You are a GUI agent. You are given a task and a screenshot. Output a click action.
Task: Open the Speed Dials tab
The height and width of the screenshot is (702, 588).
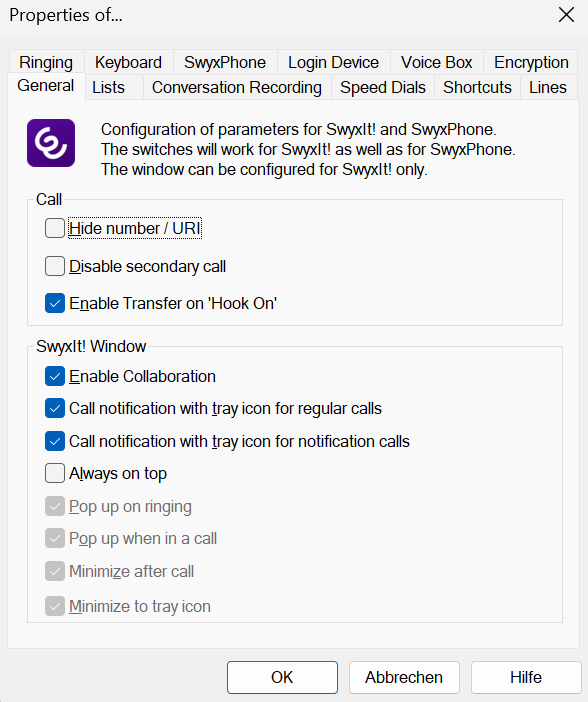click(383, 87)
